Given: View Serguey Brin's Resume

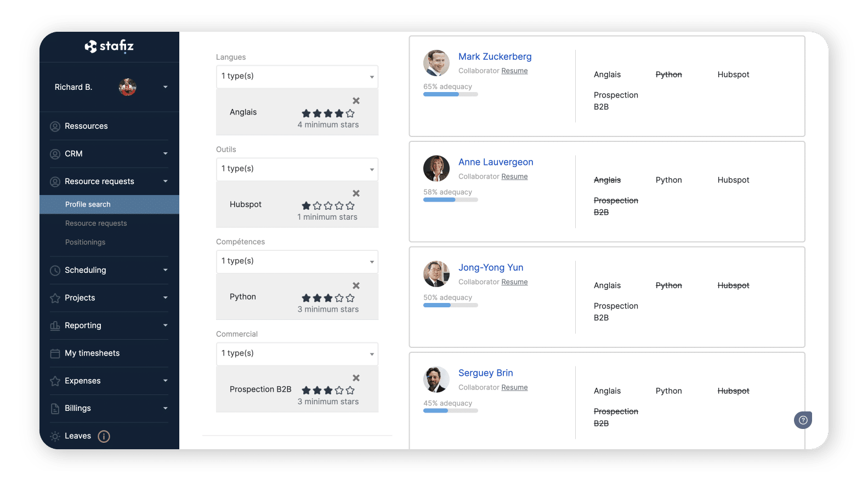Looking at the screenshot, I should coord(514,388).
